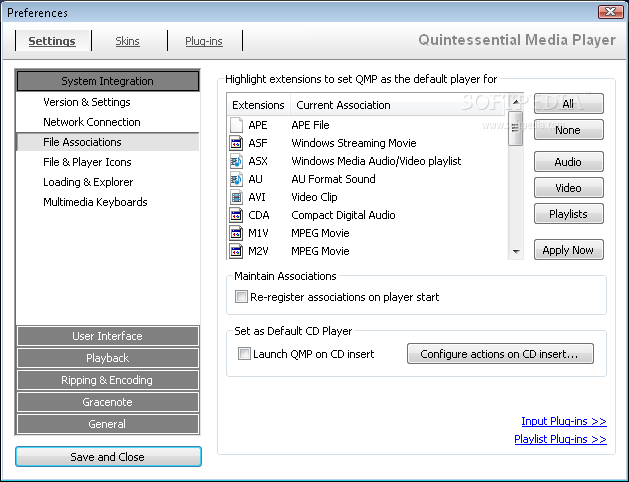Open Loading & Explorer page
Screen dimensions: 629x482
(88, 182)
